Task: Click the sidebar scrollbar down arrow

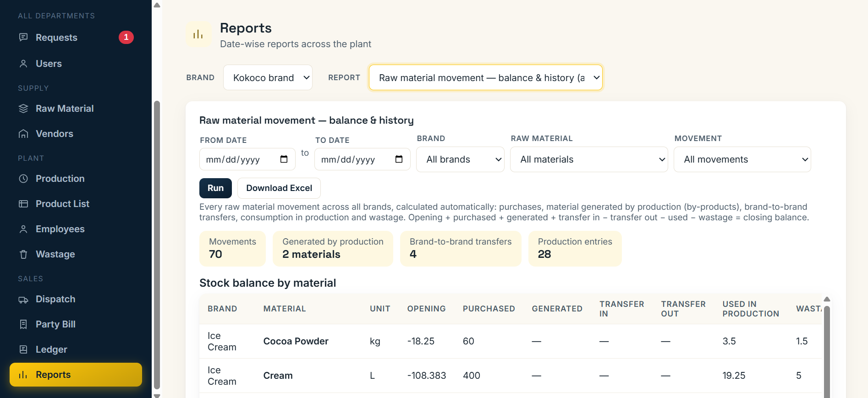Action: tap(157, 395)
